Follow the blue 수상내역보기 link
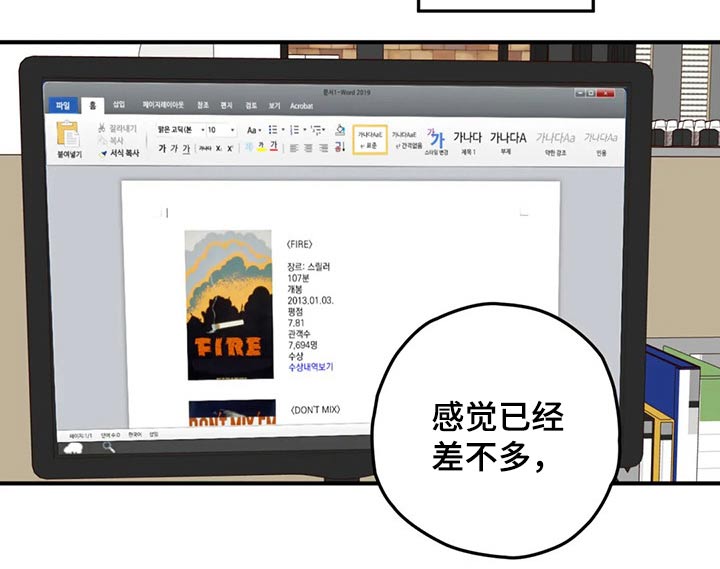This screenshot has width=720, height=569. pos(310,367)
